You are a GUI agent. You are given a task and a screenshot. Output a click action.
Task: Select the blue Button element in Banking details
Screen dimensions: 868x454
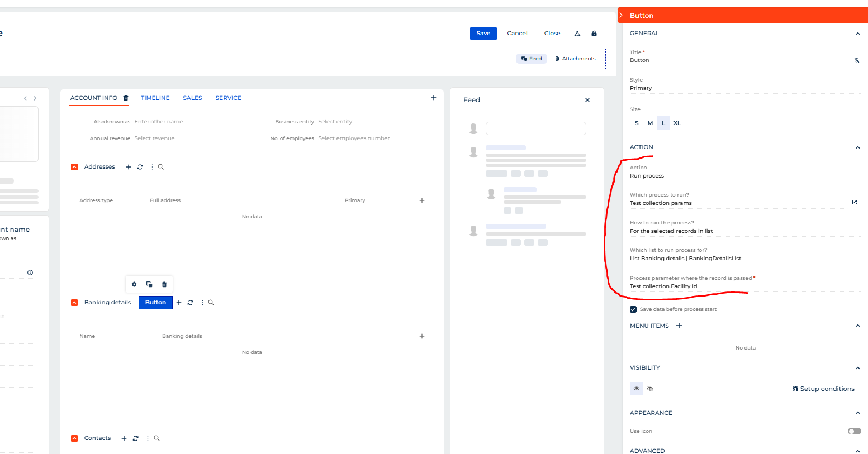point(155,303)
